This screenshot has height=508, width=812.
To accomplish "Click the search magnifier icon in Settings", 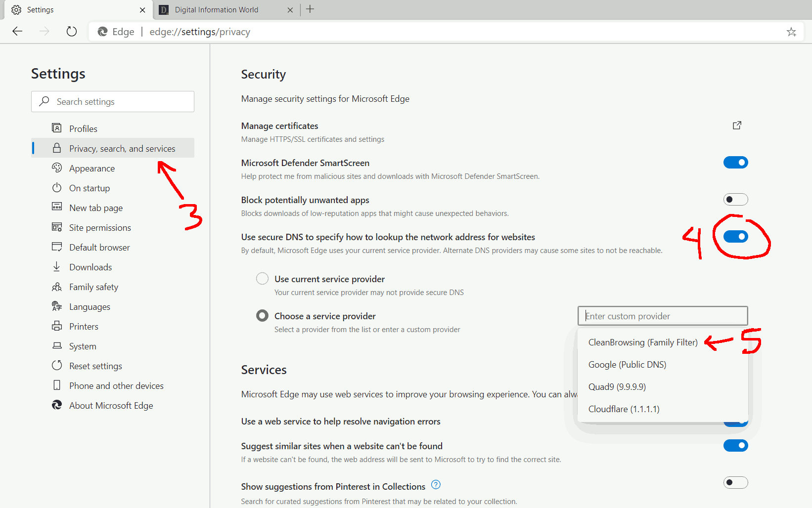I will [45, 101].
